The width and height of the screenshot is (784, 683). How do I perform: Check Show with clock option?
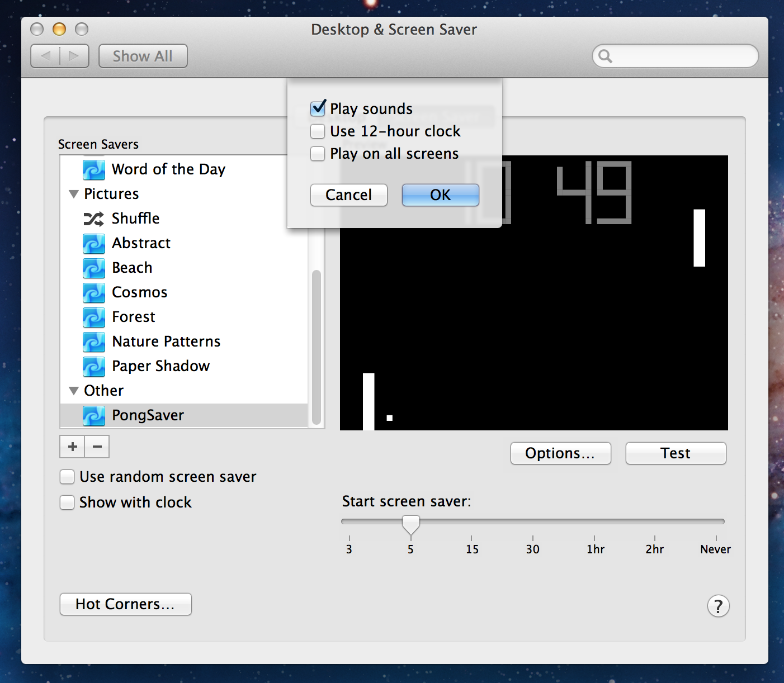point(67,502)
